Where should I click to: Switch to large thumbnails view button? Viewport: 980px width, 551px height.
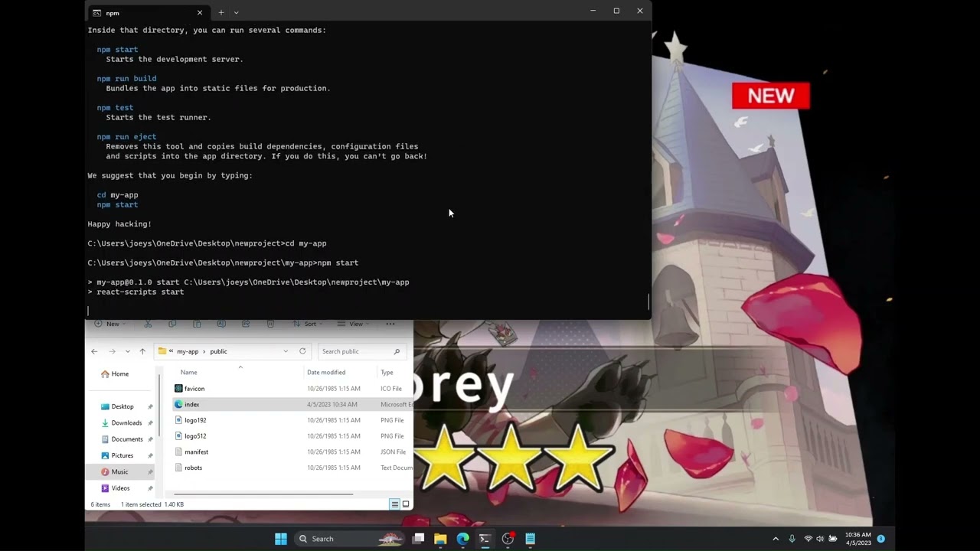click(406, 504)
